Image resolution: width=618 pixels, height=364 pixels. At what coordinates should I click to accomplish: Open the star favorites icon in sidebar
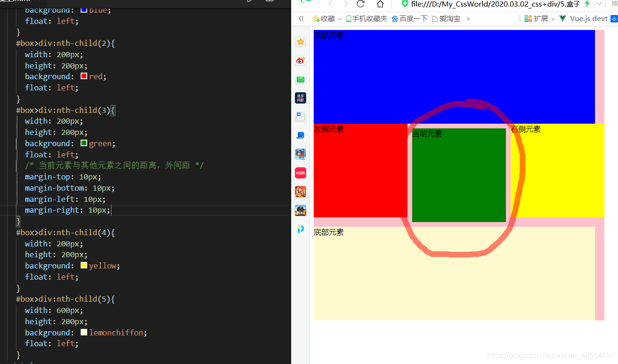pyautogui.click(x=301, y=42)
